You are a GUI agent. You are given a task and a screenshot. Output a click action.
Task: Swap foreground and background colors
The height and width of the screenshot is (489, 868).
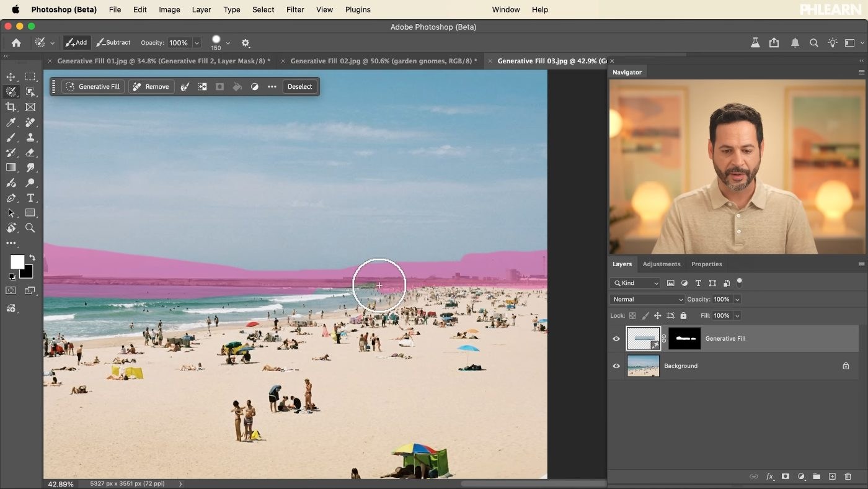click(x=32, y=258)
